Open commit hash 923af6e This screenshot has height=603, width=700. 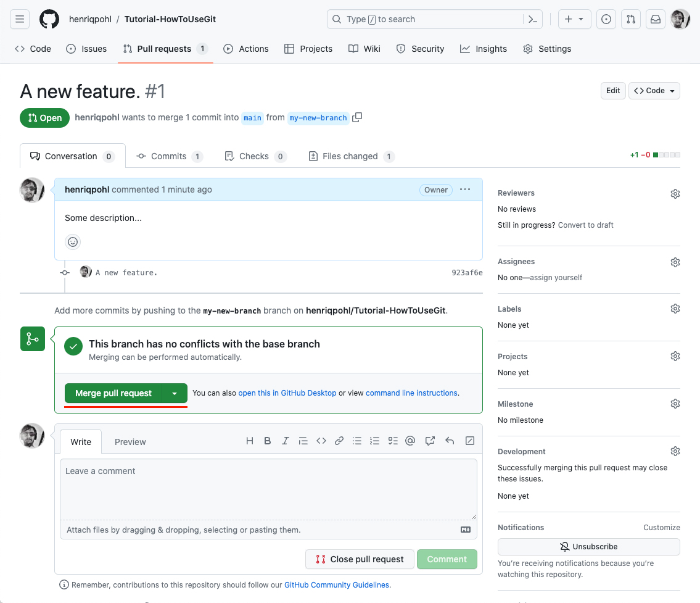tap(467, 272)
